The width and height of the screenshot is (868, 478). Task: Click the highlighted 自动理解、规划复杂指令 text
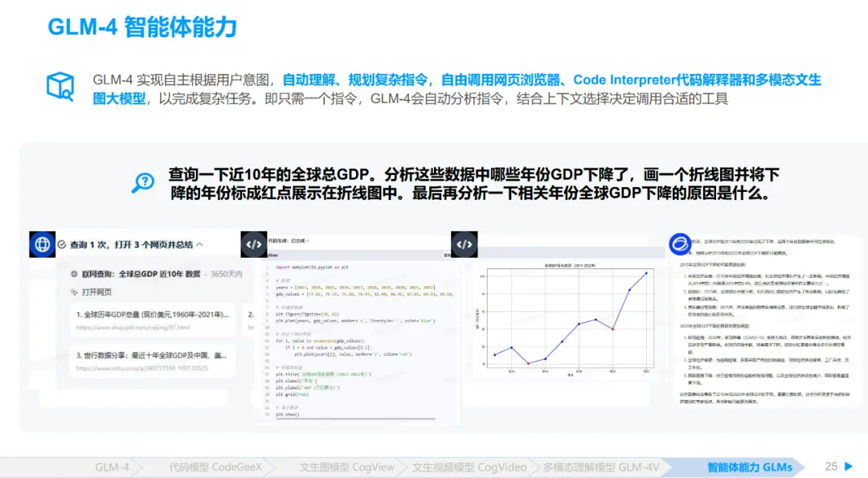(x=355, y=80)
